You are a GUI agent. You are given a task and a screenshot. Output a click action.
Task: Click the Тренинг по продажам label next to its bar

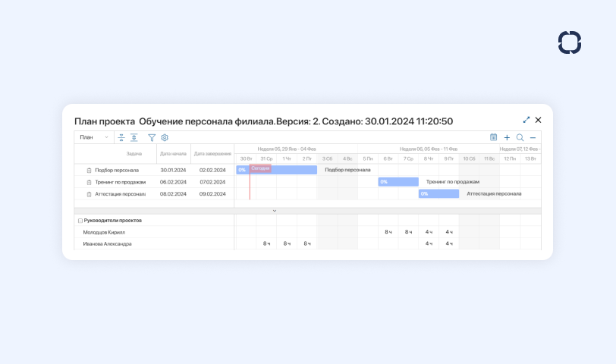453,182
